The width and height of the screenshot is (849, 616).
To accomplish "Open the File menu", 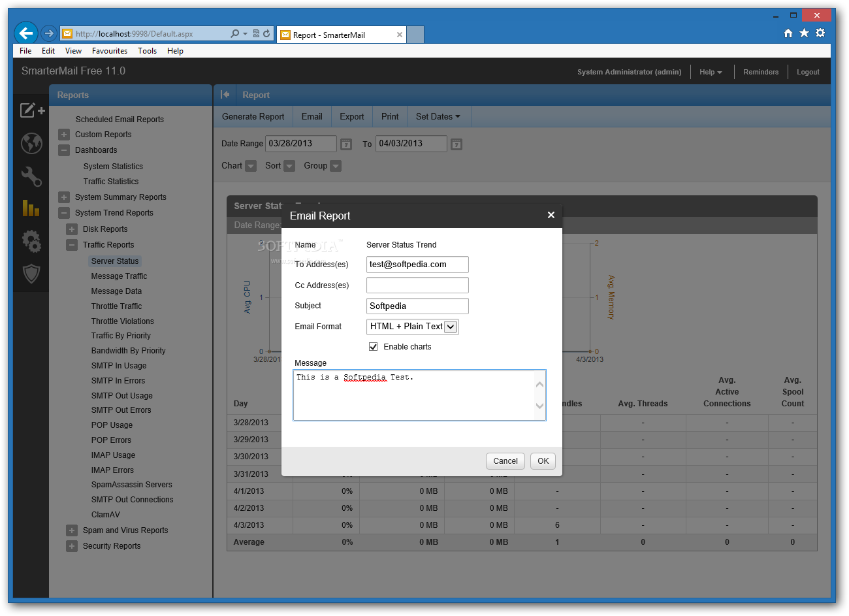I will [x=25, y=51].
